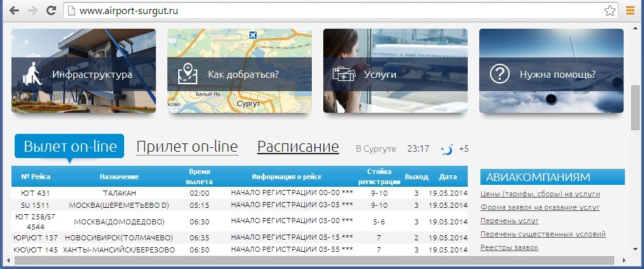Screen dimensions: 644x269
Task: Click the Информация о рейсе column header
Action: 286,177
